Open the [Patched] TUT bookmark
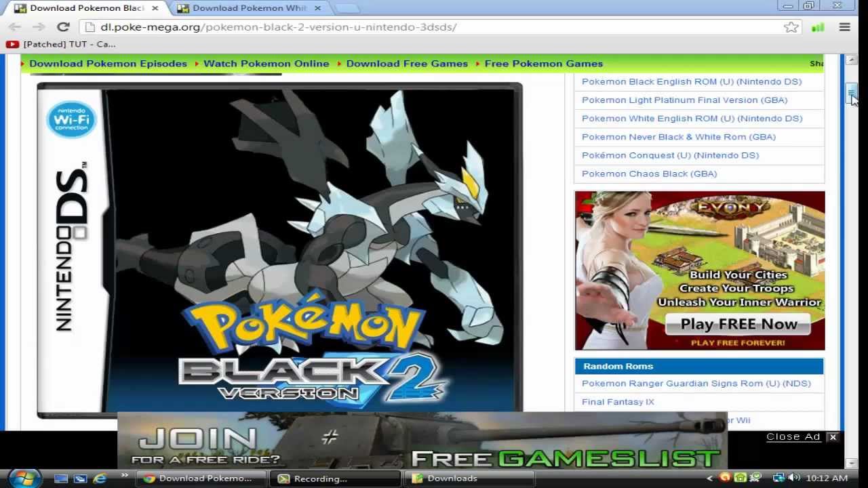This screenshot has width=868, height=488. coord(61,44)
